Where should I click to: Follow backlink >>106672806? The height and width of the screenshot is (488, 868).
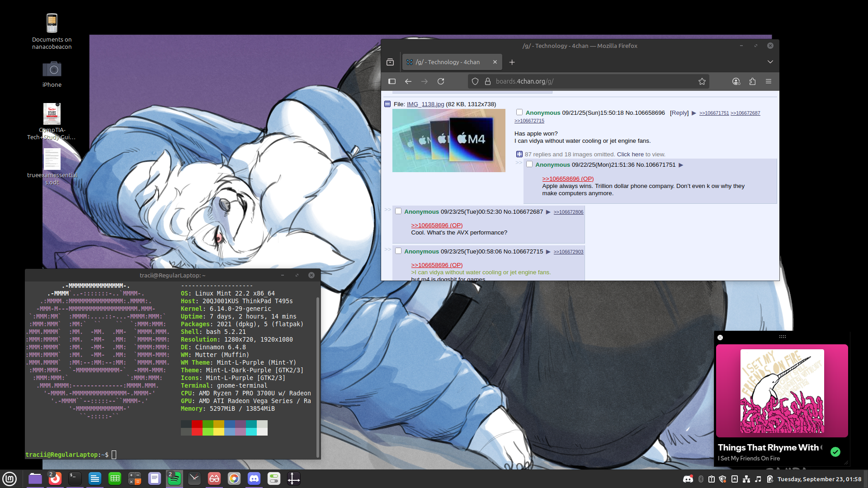568,212
